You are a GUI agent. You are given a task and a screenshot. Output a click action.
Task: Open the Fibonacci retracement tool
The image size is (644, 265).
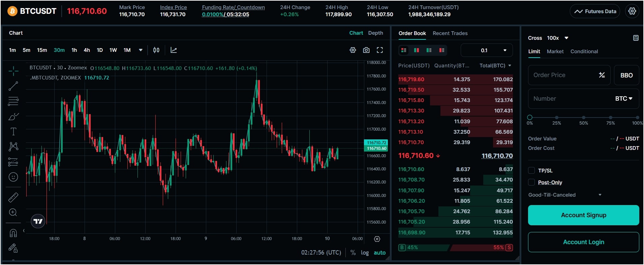(x=13, y=101)
